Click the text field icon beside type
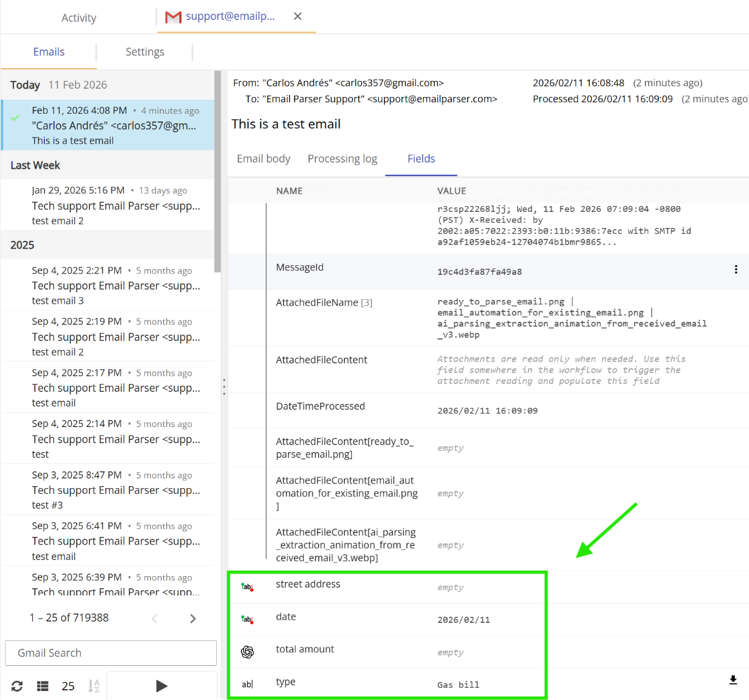Viewport: 749px width, 700px height. pyautogui.click(x=247, y=683)
